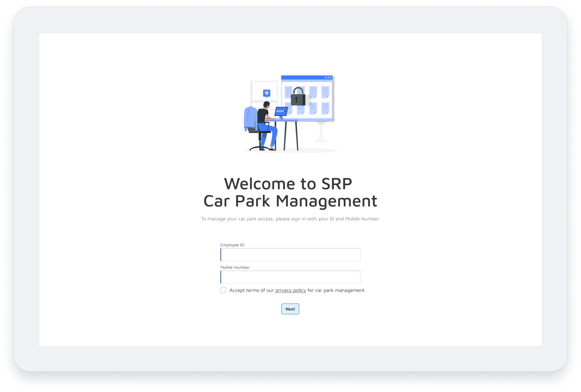The width and height of the screenshot is (581, 392).
Task: Click "for car park management" label text
Action: [x=336, y=290]
